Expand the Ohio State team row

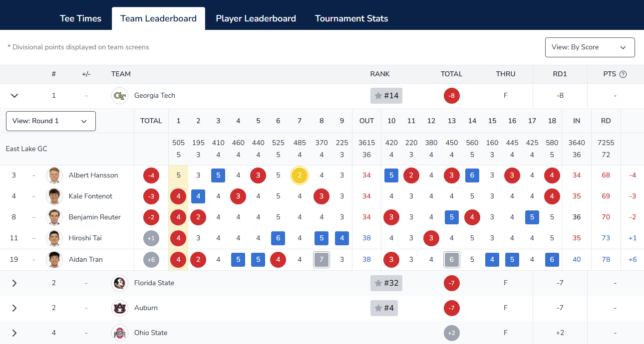tap(14, 333)
